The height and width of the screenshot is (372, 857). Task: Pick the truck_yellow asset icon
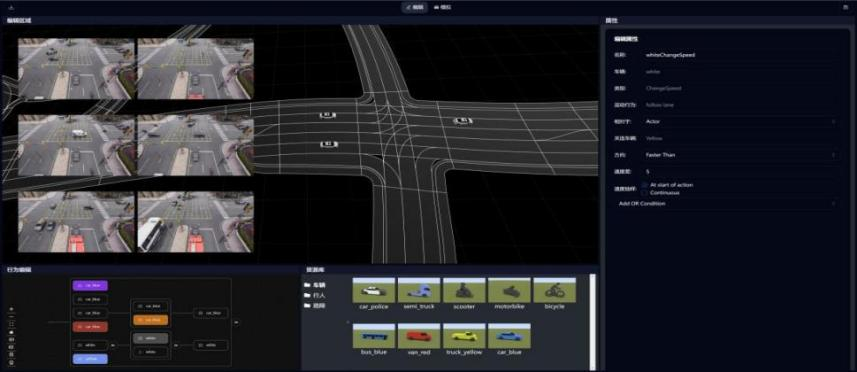[464, 336]
